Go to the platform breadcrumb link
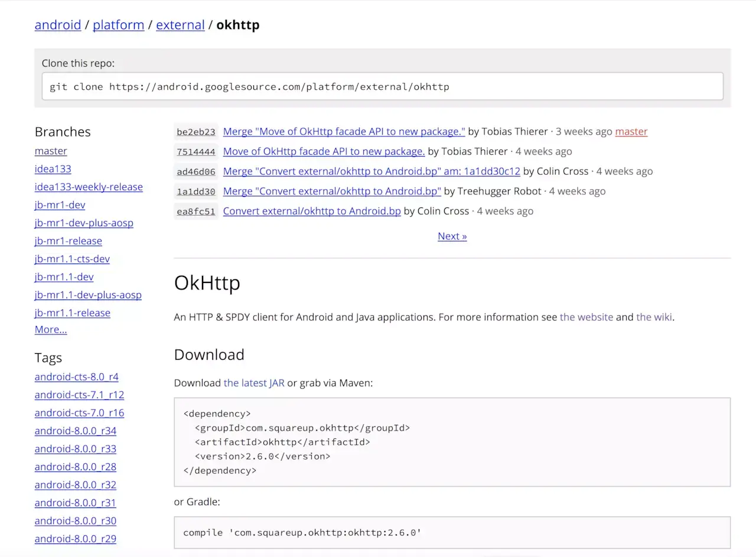 click(x=119, y=25)
